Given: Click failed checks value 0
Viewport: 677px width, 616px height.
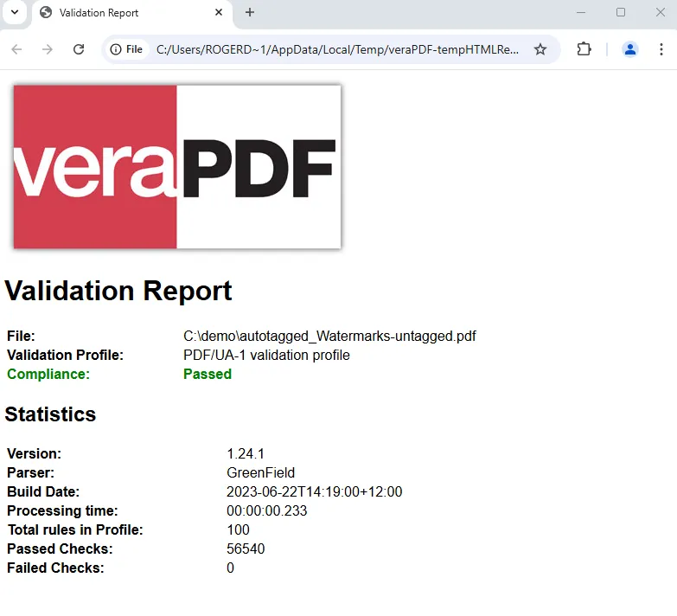Looking at the screenshot, I should 230,568.
